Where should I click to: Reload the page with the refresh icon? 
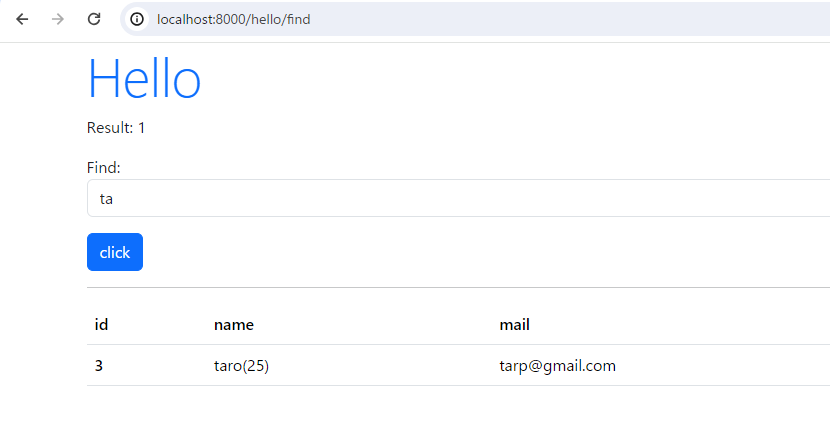tap(94, 20)
